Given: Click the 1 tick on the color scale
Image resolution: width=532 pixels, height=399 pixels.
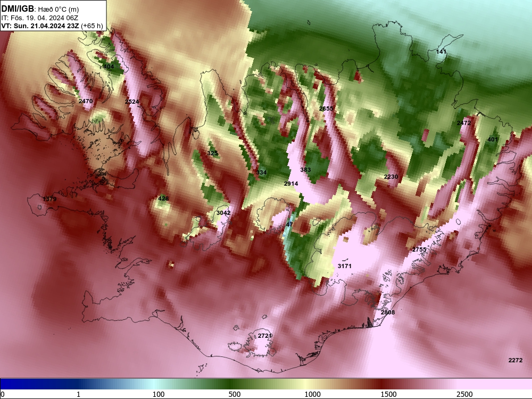Looking at the screenshot, I should click(x=78, y=394).
